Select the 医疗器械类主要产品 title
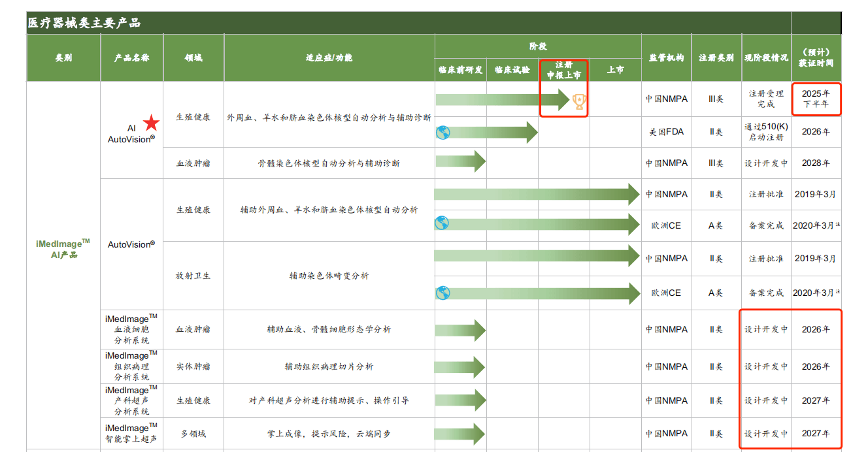Image resolution: width=868 pixels, height=452 pixels. tap(84, 24)
